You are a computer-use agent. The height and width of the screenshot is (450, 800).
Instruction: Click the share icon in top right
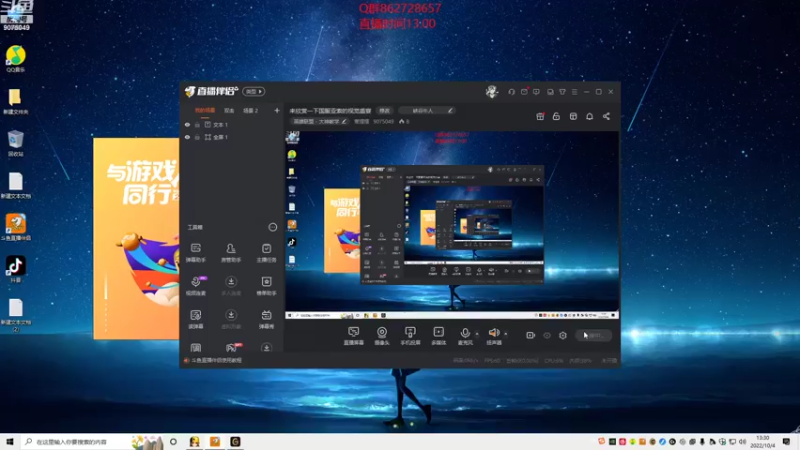(606, 116)
